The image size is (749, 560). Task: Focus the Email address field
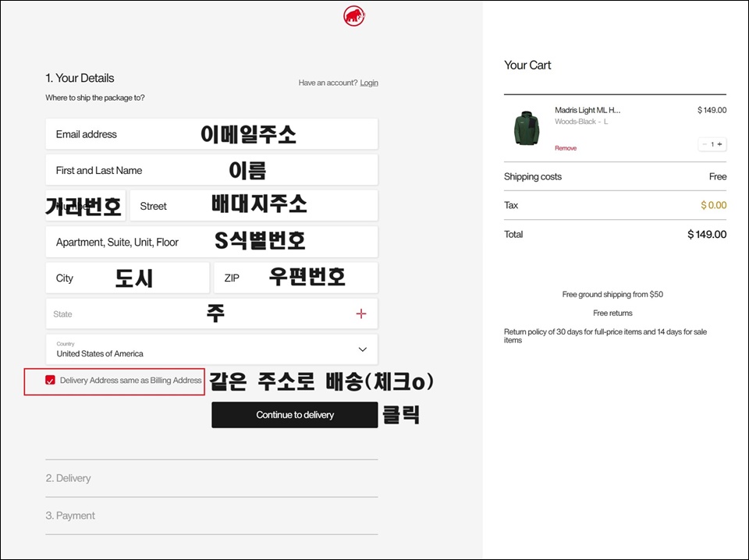pos(211,134)
